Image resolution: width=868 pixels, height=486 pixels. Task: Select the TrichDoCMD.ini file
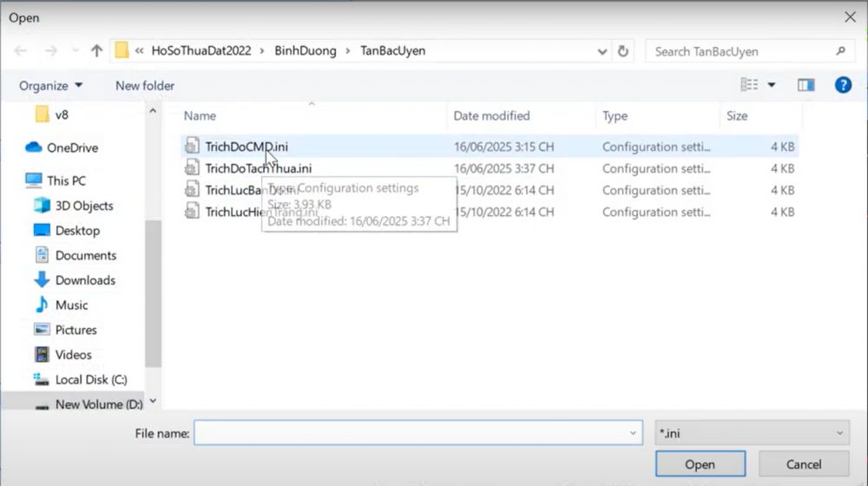pyautogui.click(x=247, y=147)
